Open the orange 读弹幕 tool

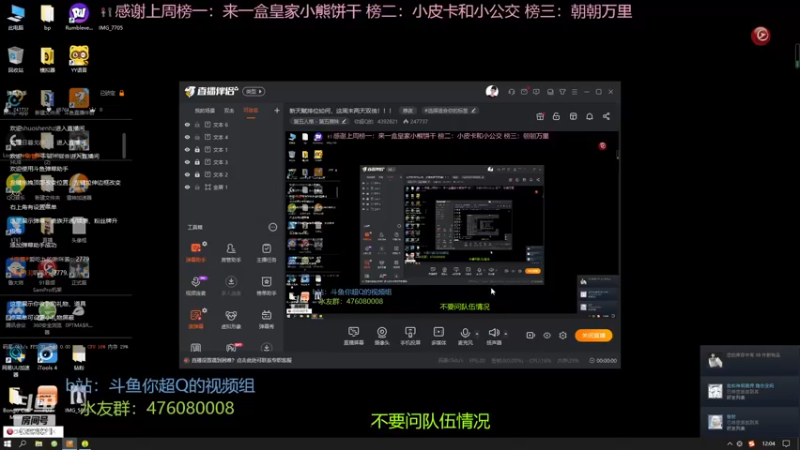[196, 319]
